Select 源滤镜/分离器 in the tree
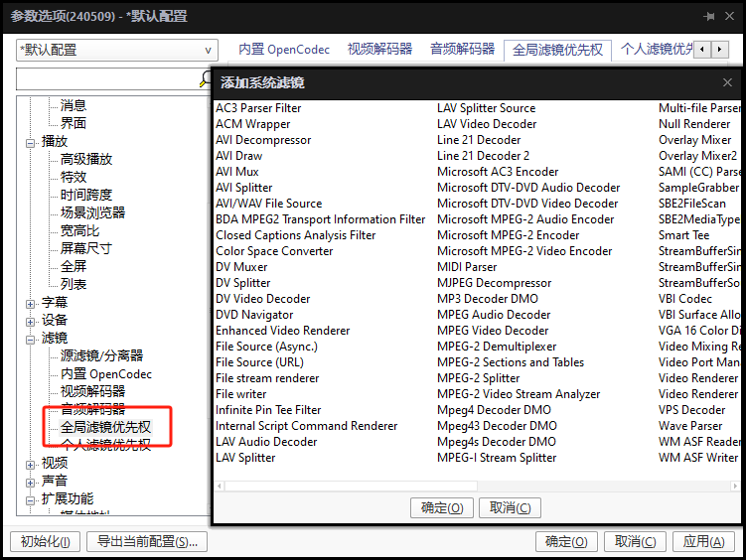Viewport: 746px width, 560px height. 101,355
